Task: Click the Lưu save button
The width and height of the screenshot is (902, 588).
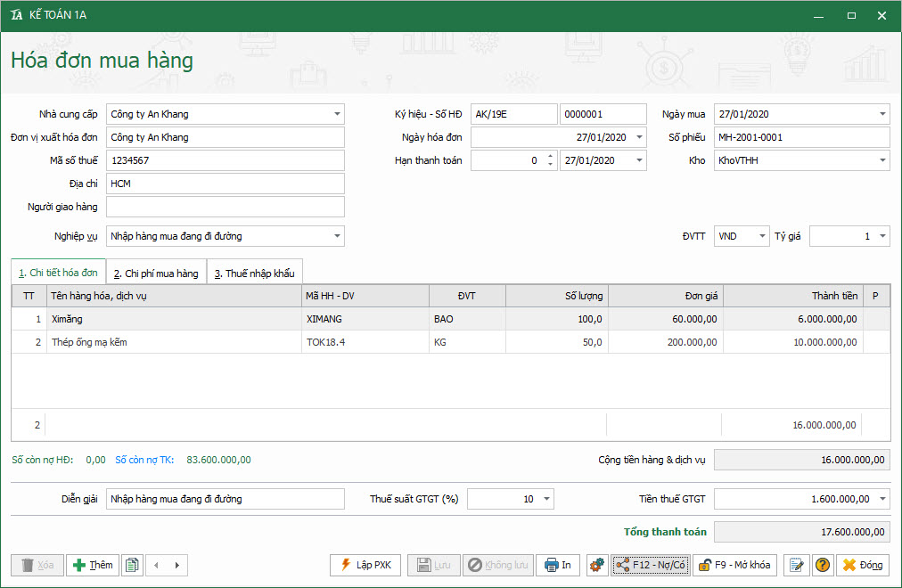Action: (434, 565)
